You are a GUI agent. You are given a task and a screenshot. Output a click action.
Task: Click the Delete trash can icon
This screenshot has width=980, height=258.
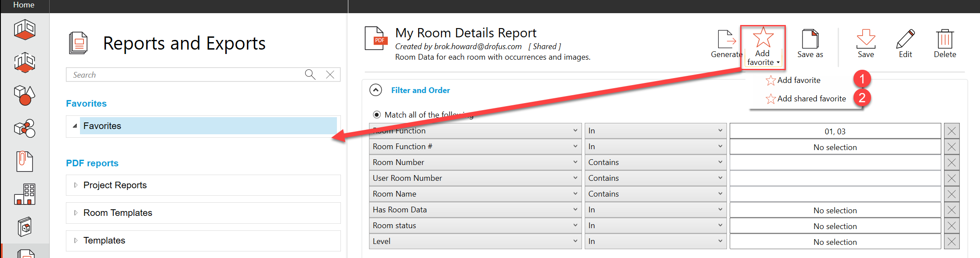click(x=944, y=39)
